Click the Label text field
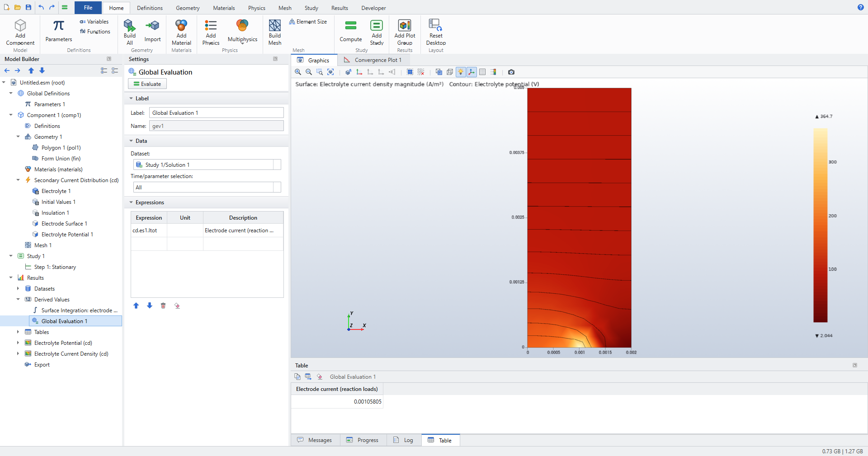 coord(217,113)
